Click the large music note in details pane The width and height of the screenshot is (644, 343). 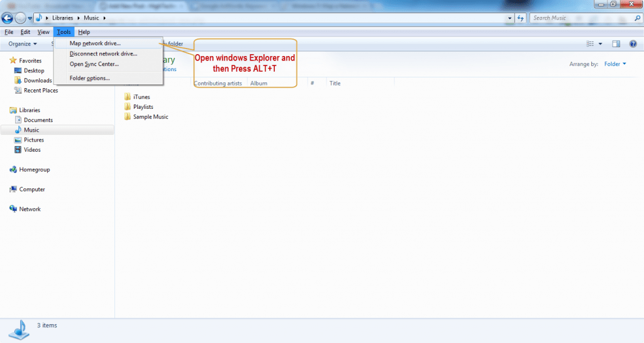(x=19, y=330)
